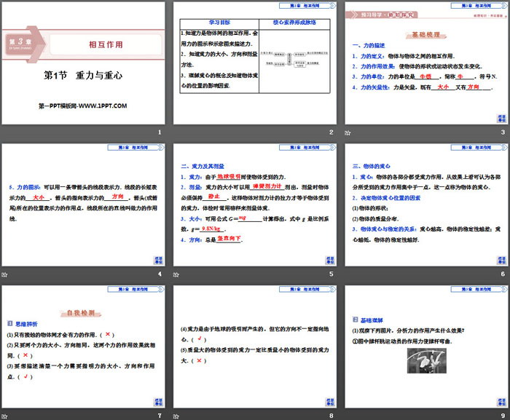The height and width of the screenshot is (420, 510).
Task: Click the animation star icon under slide 8
Action: (175, 415)
